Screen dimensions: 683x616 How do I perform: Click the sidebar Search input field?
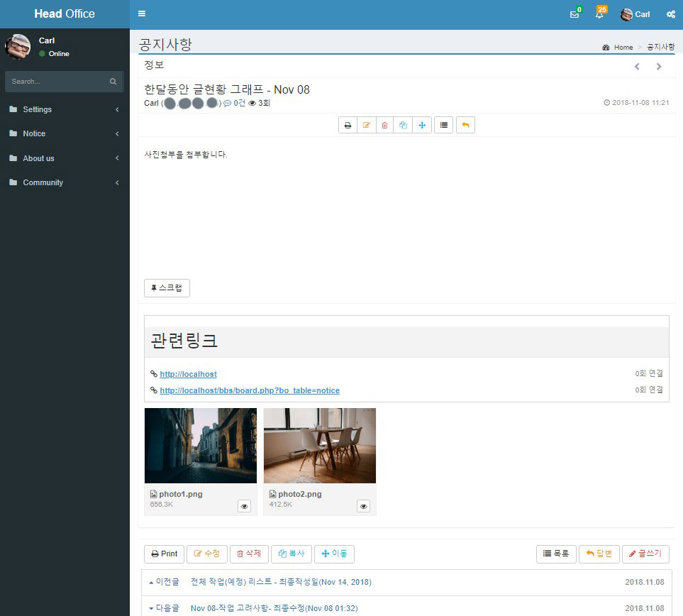pos(57,82)
